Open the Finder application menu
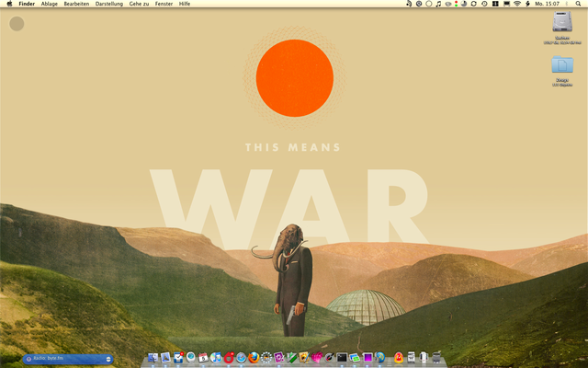The image size is (588, 368). click(x=27, y=4)
